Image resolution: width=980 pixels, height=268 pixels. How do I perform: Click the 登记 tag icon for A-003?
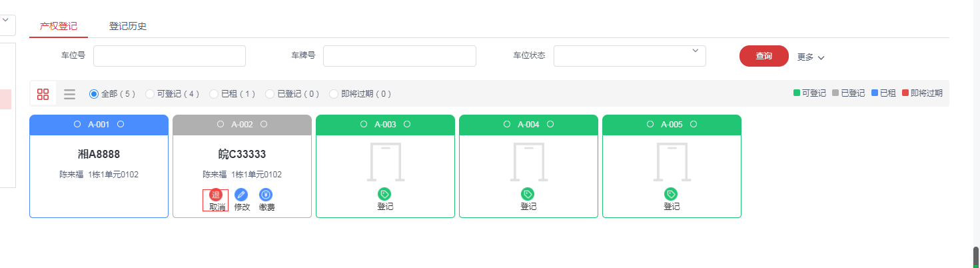pos(384,194)
